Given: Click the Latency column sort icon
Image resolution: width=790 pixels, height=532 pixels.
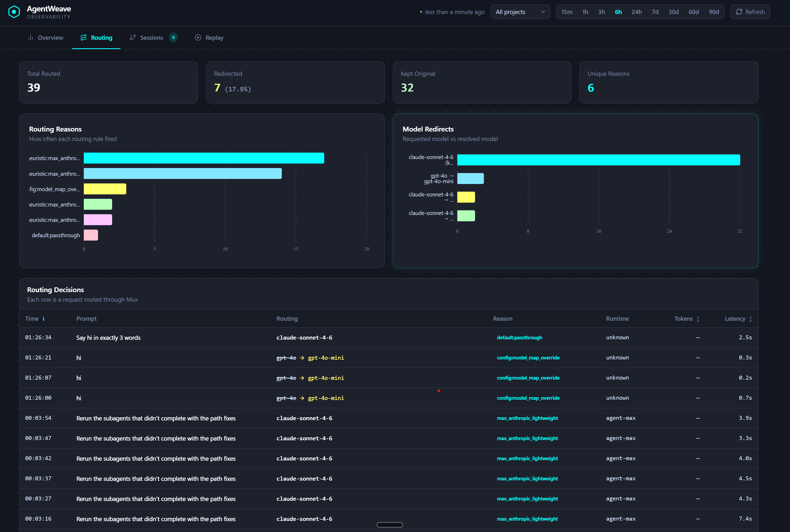Looking at the screenshot, I should pyautogui.click(x=751, y=319).
